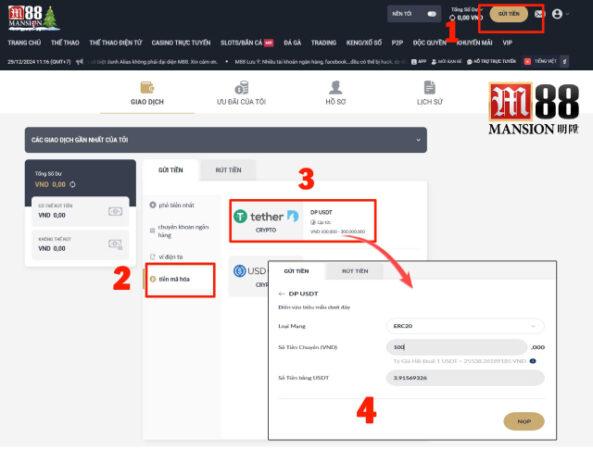
Task: Click the M88 Mansion logo in header
Action: [x=33, y=17]
